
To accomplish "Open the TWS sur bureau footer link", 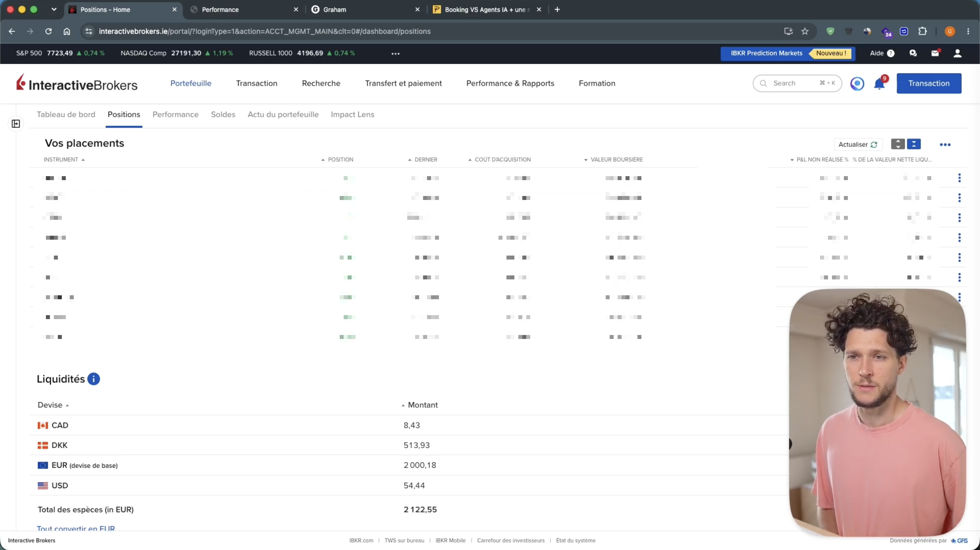I will tap(404, 540).
